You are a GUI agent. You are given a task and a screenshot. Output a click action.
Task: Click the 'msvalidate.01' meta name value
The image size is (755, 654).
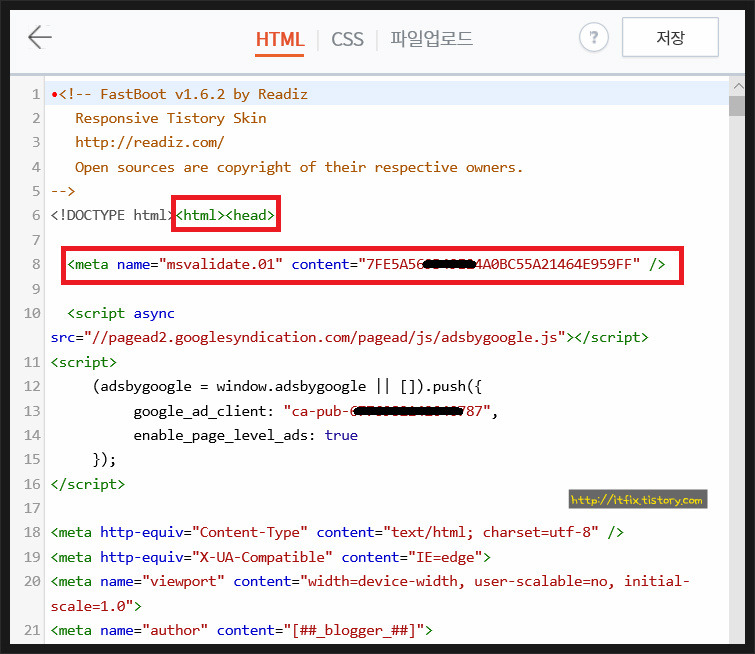[220, 264]
